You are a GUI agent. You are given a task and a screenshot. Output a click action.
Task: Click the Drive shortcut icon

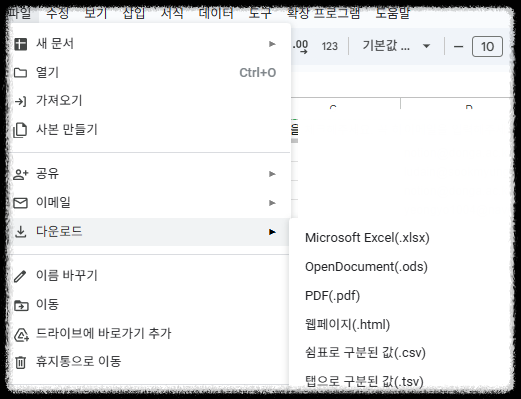coord(21,334)
